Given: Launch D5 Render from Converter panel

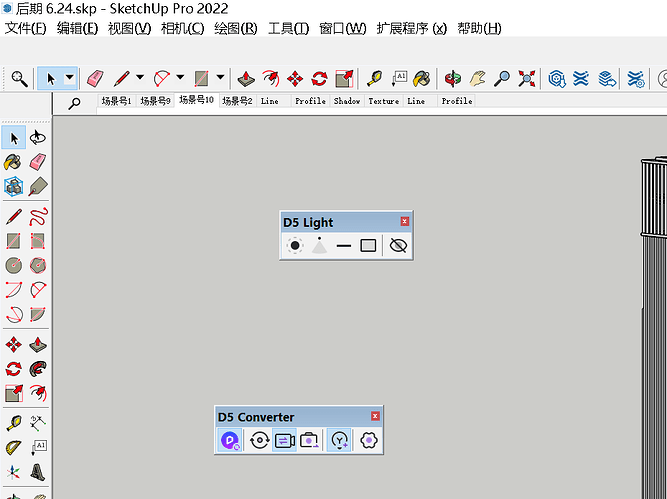Looking at the screenshot, I should (230, 440).
